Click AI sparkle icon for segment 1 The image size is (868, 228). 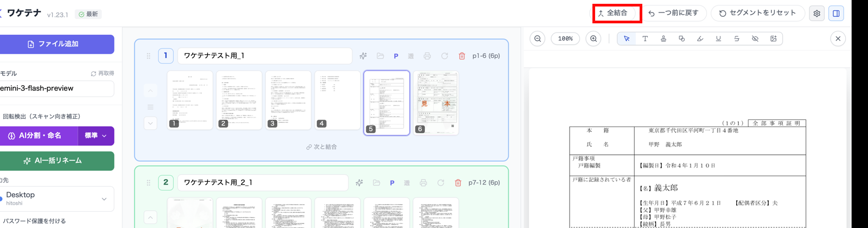tap(363, 56)
